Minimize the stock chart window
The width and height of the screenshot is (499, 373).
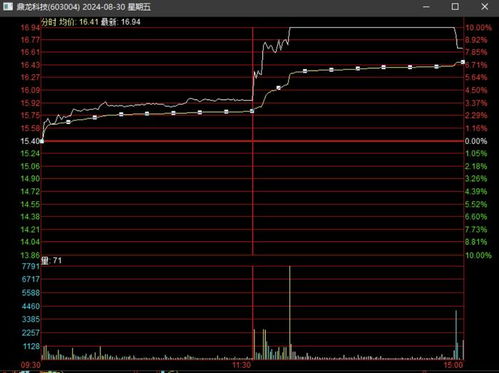click(426, 7)
